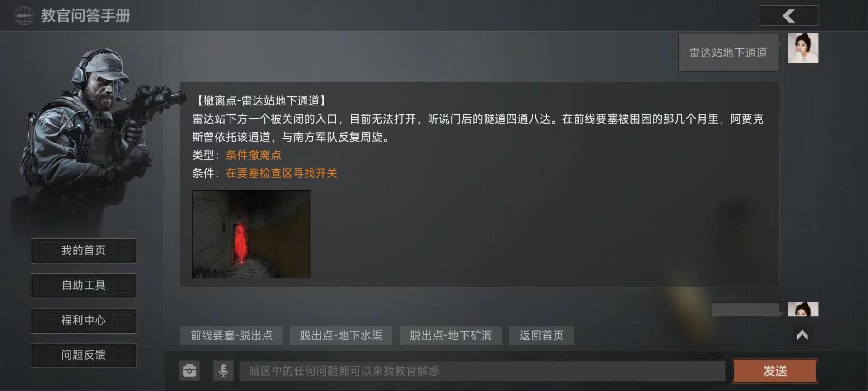The height and width of the screenshot is (391, 868).
Task: Go to 福利中心
Action: pyautogui.click(x=84, y=320)
